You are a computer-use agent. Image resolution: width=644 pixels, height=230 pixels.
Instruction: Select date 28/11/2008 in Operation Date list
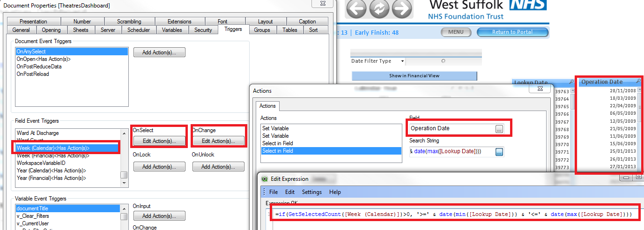[x=622, y=91]
